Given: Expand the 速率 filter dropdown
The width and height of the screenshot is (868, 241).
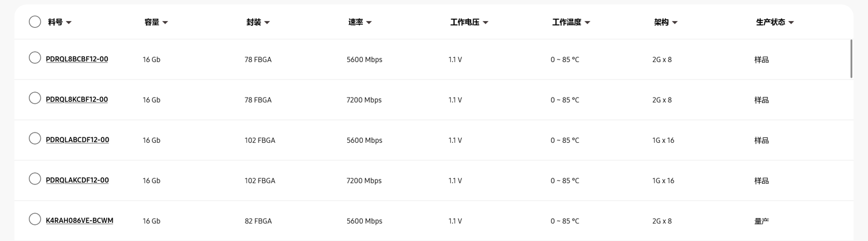Looking at the screenshot, I should tap(369, 22).
